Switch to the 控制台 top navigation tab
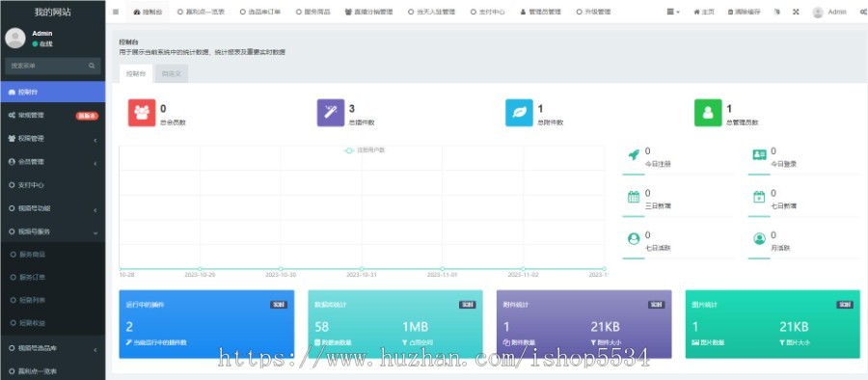Screen dimensions: 868x380 point(148,12)
